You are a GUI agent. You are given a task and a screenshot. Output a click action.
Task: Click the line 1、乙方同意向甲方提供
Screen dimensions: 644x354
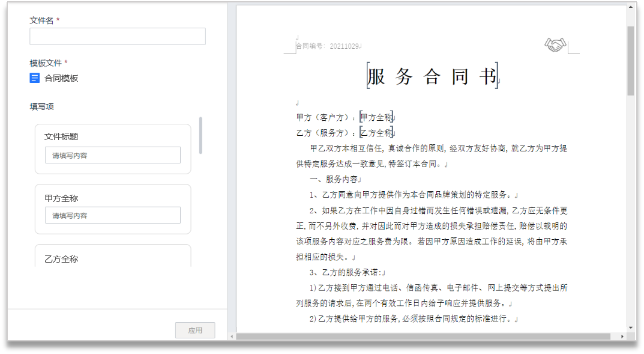(414, 195)
